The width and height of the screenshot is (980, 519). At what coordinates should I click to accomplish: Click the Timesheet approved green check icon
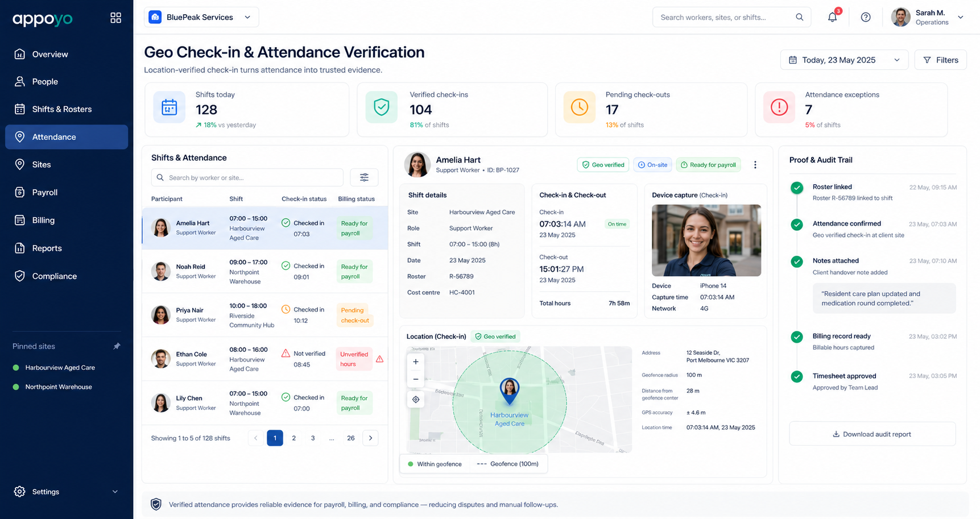click(797, 376)
